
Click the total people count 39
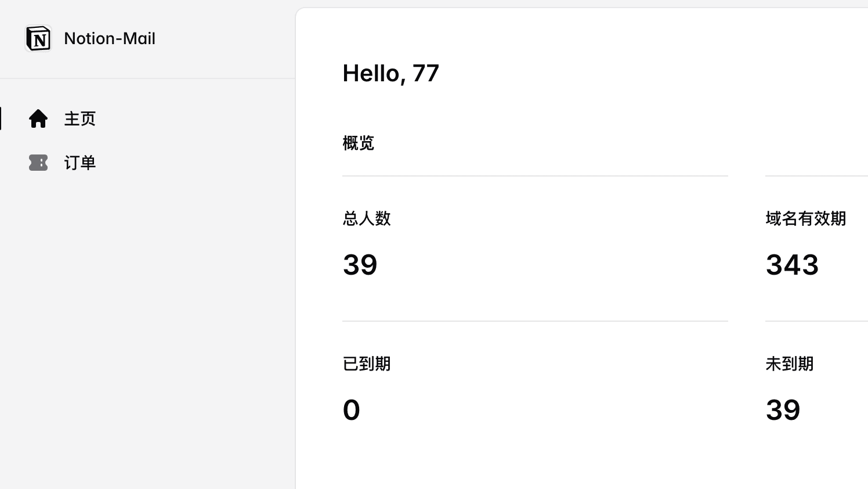coord(360,265)
